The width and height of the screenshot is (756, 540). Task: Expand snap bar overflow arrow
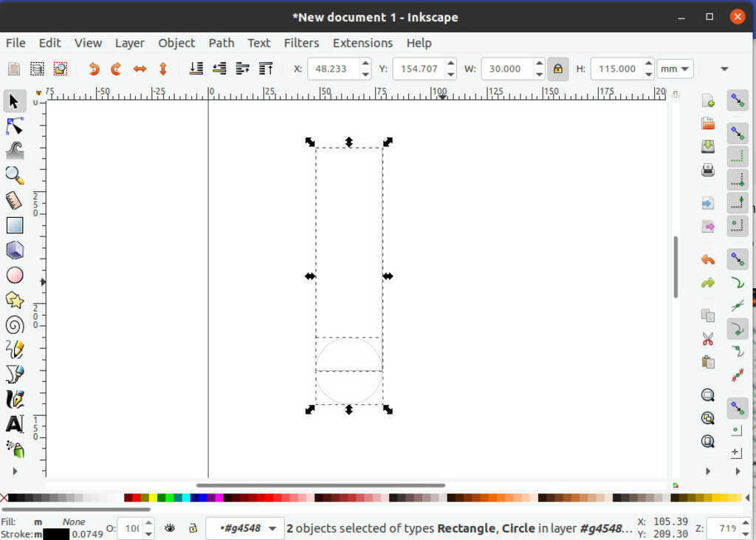click(x=738, y=471)
